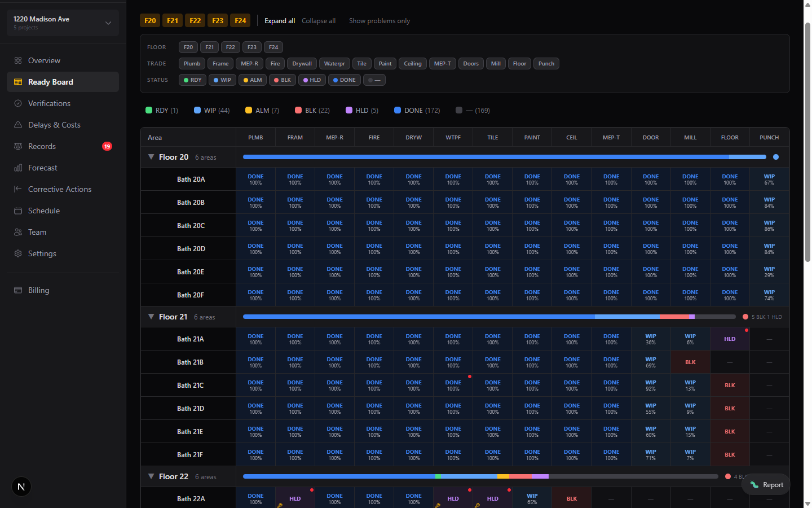Viewport: 812px width, 508px height.
Task: Click the wrench icon on Bath 22A TILE cell
Action: 477,505
